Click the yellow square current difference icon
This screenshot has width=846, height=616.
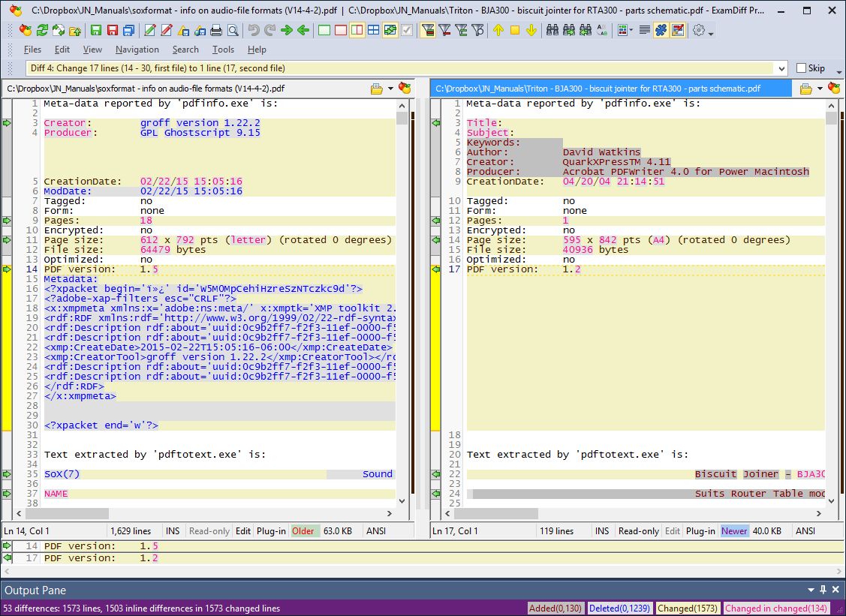coord(515,30)
